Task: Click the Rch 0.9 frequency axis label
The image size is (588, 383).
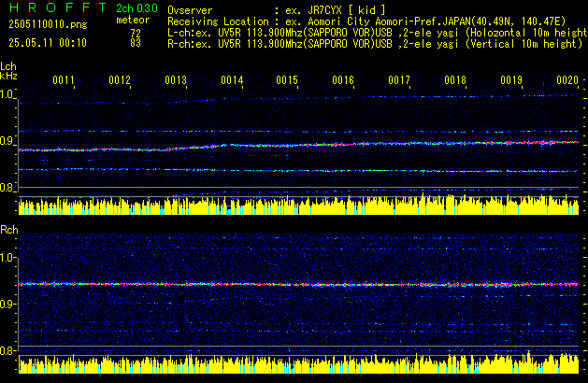Action: click(7, 304)
